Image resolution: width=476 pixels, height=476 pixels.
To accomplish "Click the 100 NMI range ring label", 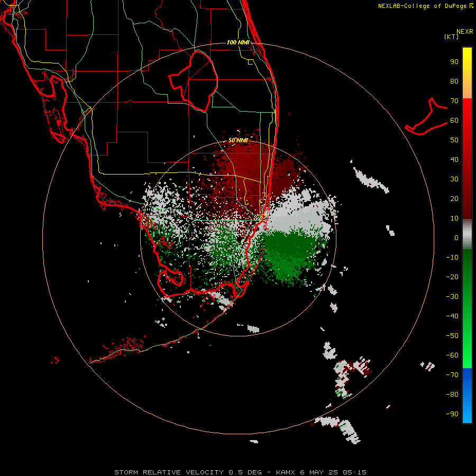I will click(238, 42).
